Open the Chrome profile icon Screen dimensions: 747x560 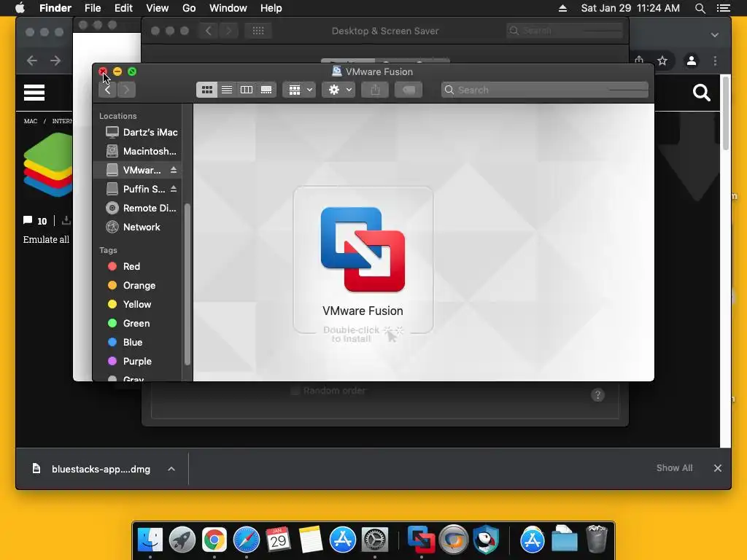(x=692, y=61)
